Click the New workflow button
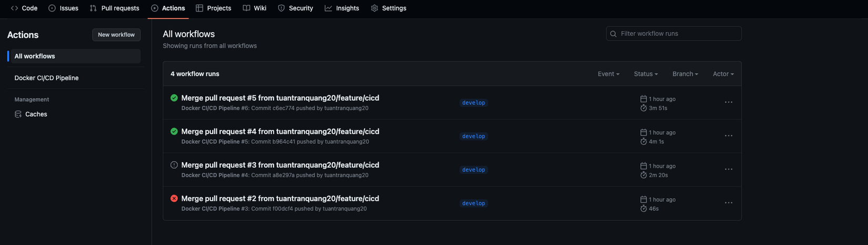Screen dimensions: 868x245 tap(116, 35)
